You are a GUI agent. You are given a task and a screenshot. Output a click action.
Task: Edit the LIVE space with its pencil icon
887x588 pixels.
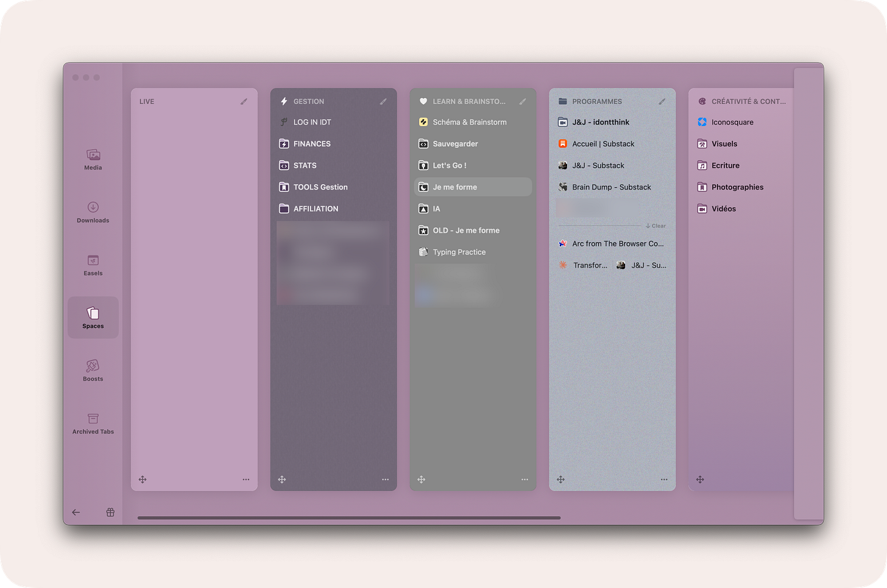[244, 102]
